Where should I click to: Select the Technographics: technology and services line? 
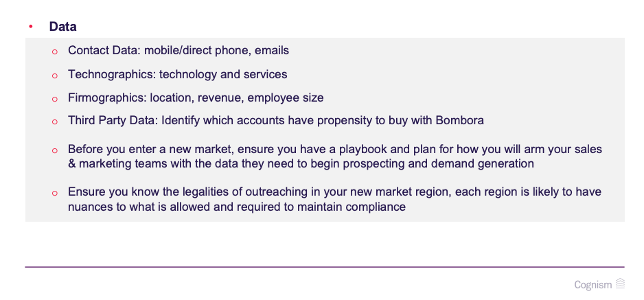tap(177, 74)
